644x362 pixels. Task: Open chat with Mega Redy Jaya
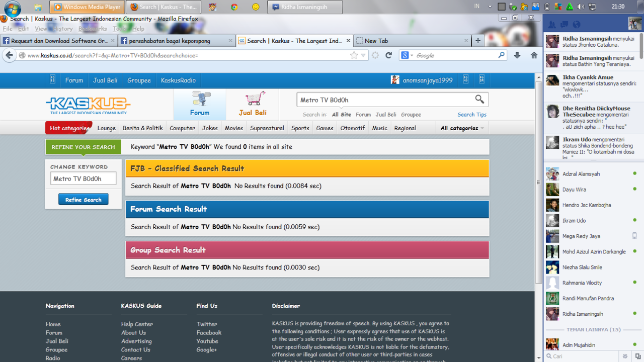[592, 236]
